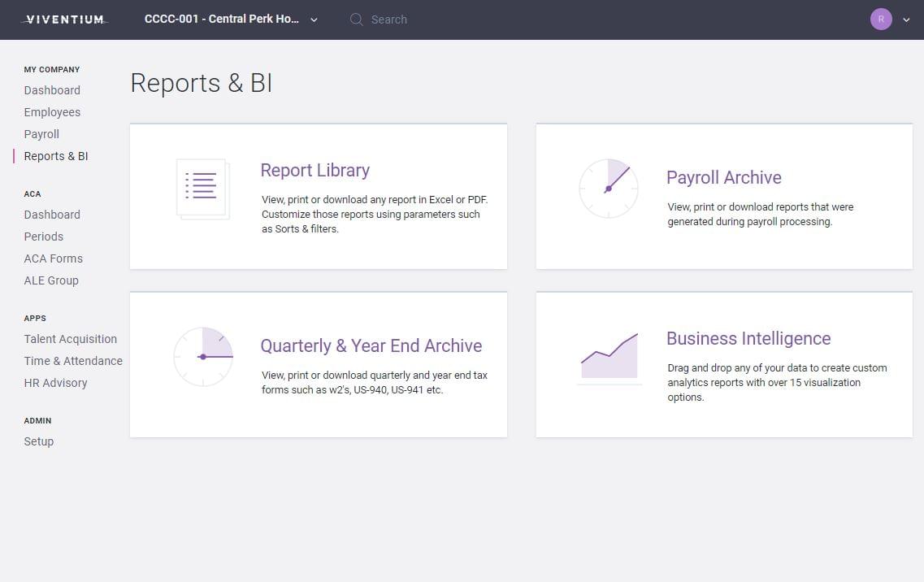This screenshot has width=924, height=582.
Task: Click the purple user avatar R
Action: click(881, 20)
